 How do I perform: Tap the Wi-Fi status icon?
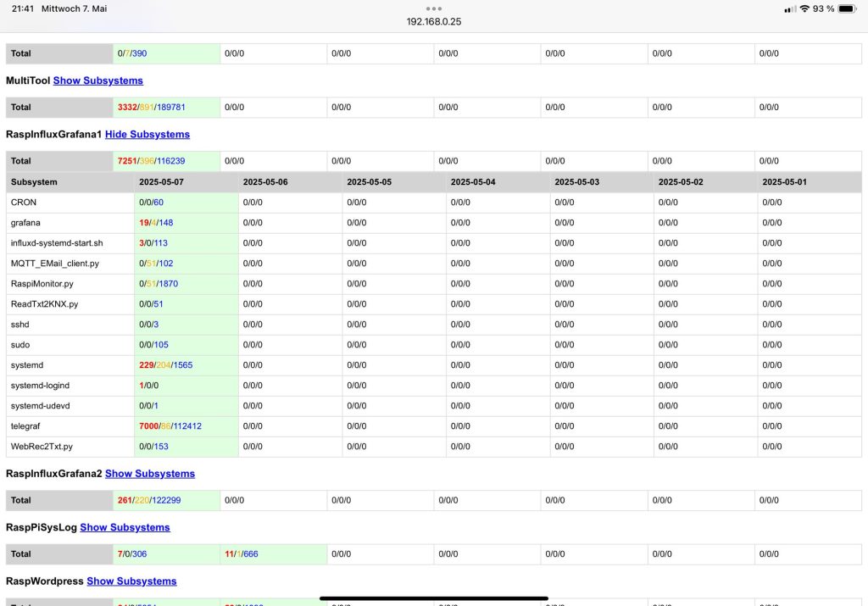pyautogui.click(x=804, y=8)
